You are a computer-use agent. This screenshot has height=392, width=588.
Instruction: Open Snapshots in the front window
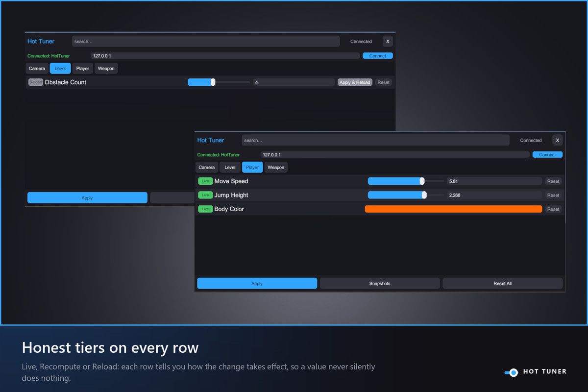(x=380, y=283)
